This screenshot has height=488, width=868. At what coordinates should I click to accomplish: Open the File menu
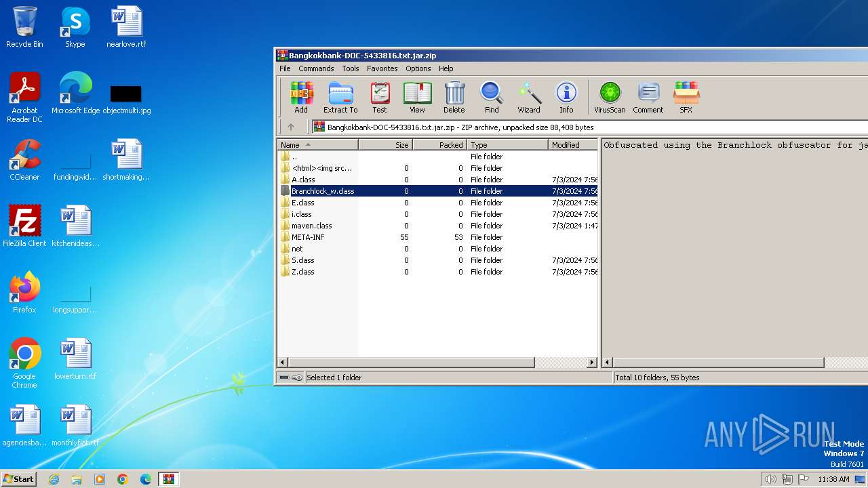tap(285, 68)
